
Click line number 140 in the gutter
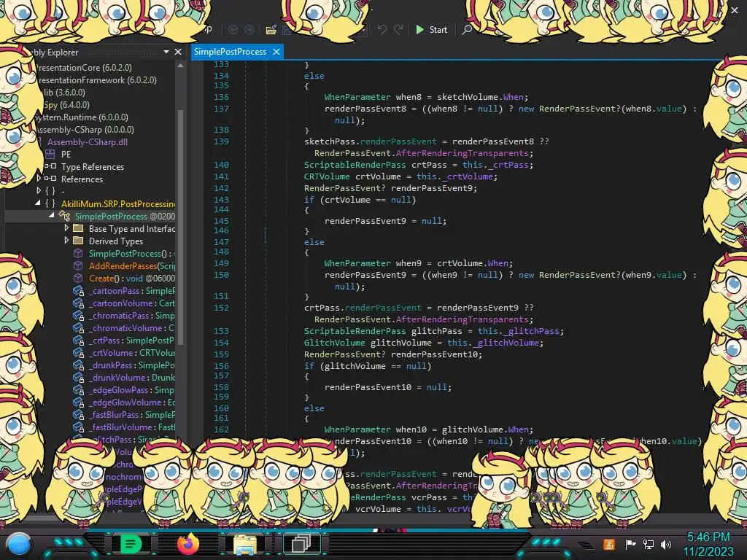[x=221, y=165]
